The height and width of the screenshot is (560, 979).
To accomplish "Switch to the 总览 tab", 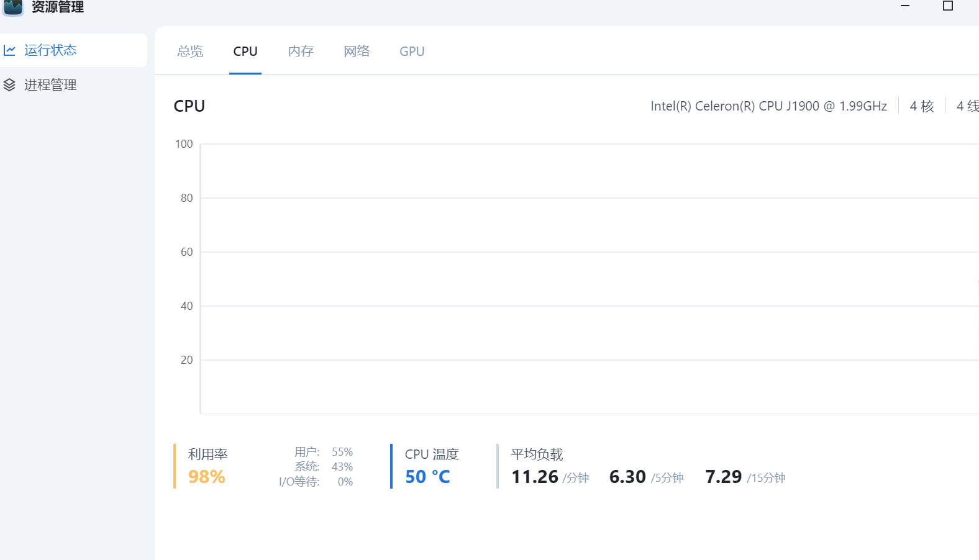I will (190, 52).
